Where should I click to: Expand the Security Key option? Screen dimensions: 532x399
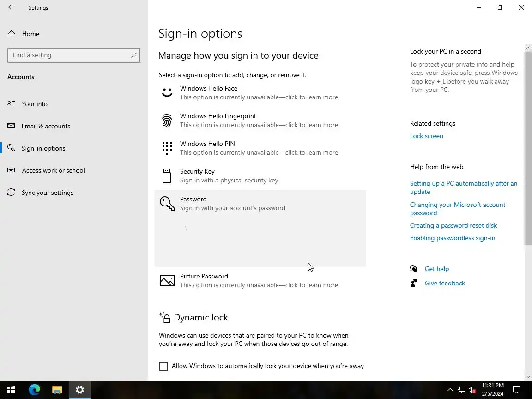260,176
